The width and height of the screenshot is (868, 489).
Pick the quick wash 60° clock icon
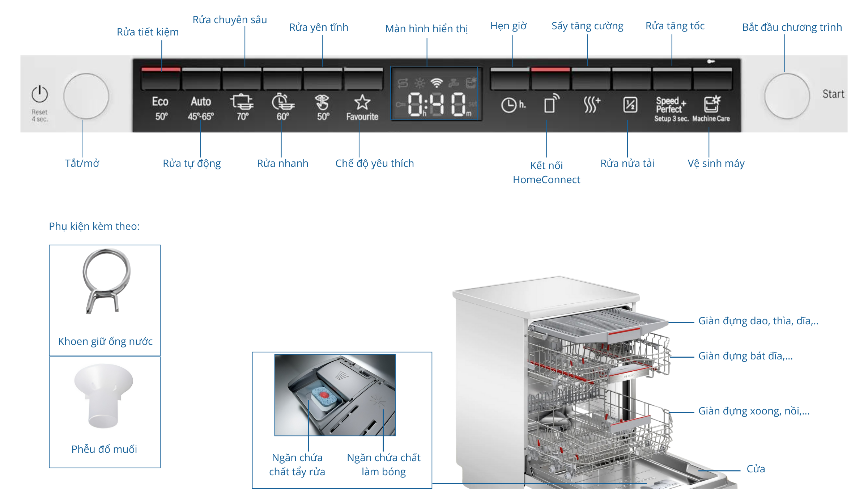283,107
